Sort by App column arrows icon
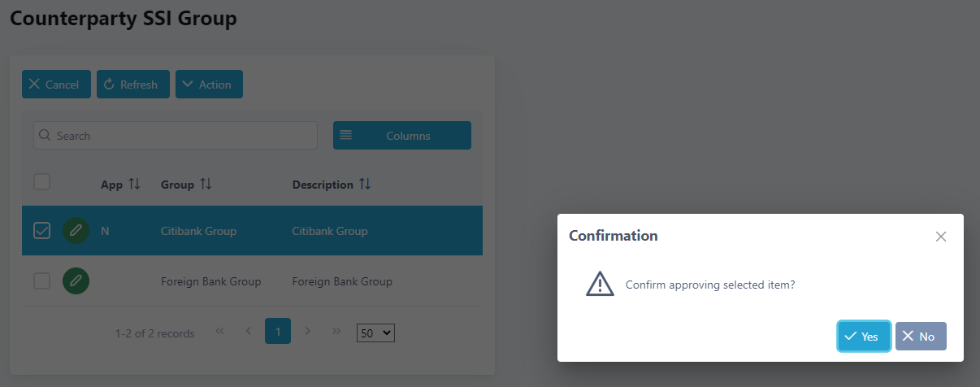The width and height of the screenshot is (980, 387). point(135,185)
